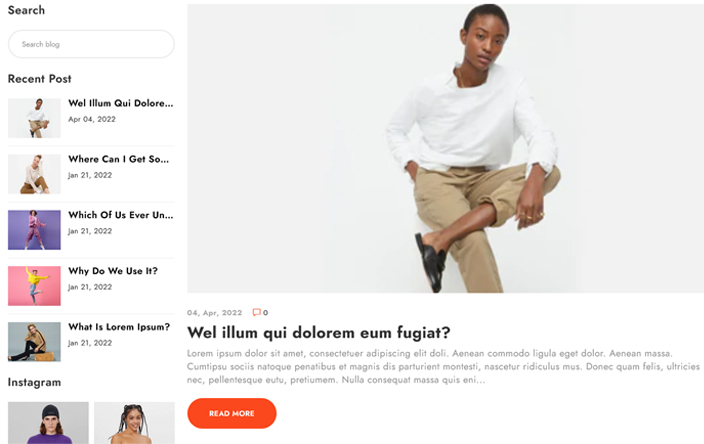This screenshot has height=444, width=704.
Task: Click thumbnail of woman in white shirt sitting
Action: click(34, 118)
